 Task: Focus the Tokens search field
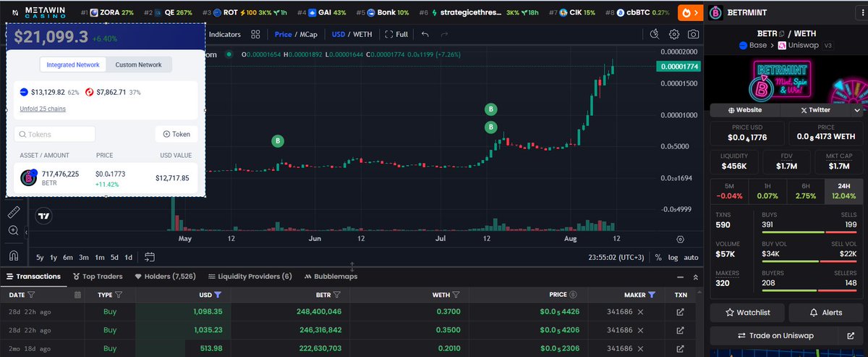point(55,134)
